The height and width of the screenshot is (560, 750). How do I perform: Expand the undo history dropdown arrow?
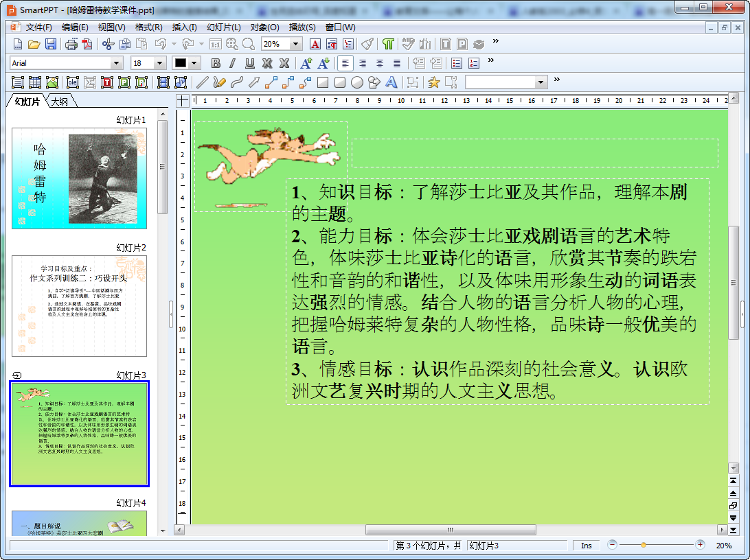click(174, 45)
